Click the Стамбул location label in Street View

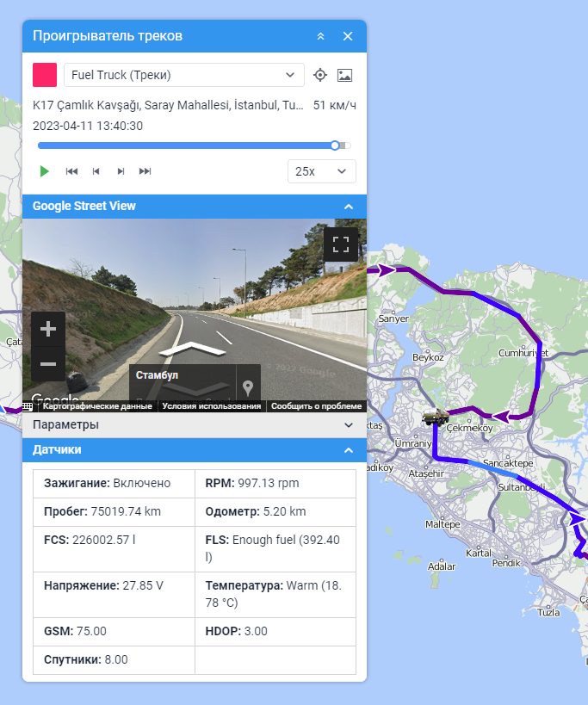[157, 375]
